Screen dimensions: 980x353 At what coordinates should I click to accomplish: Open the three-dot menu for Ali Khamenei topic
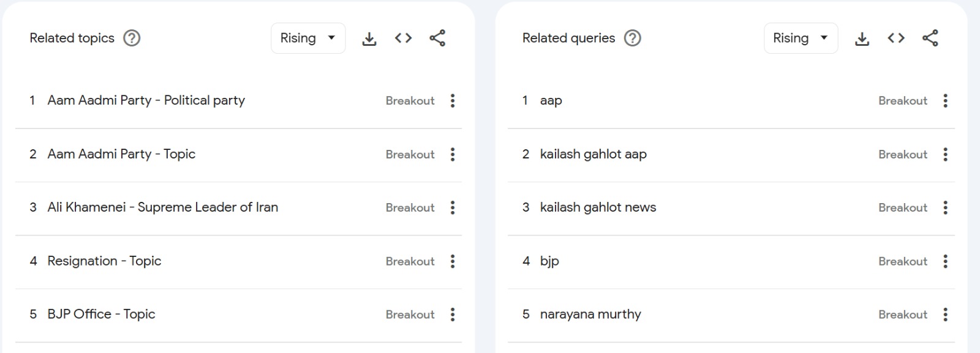(453, 208)
